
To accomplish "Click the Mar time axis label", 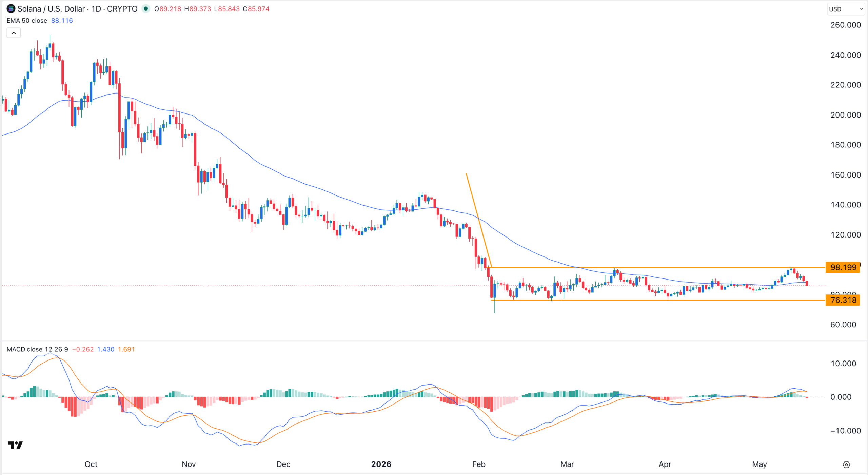I will click(x=567, y=464).
